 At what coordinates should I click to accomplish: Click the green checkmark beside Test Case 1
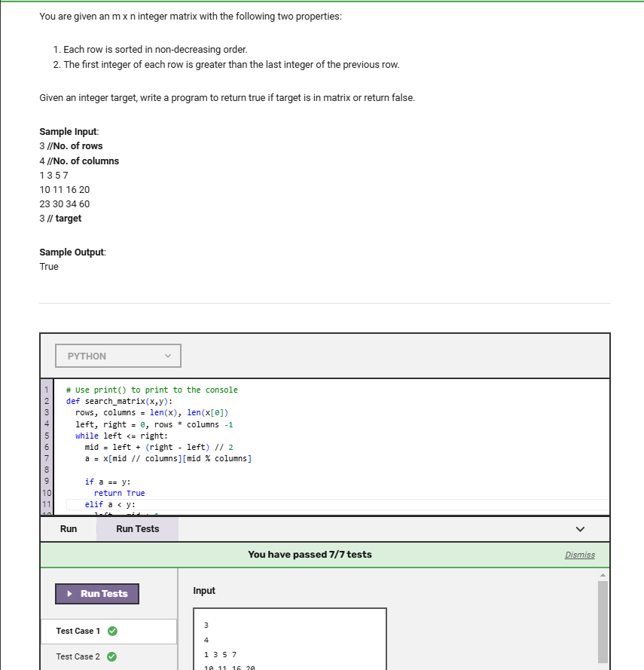[x=112, y=631]
